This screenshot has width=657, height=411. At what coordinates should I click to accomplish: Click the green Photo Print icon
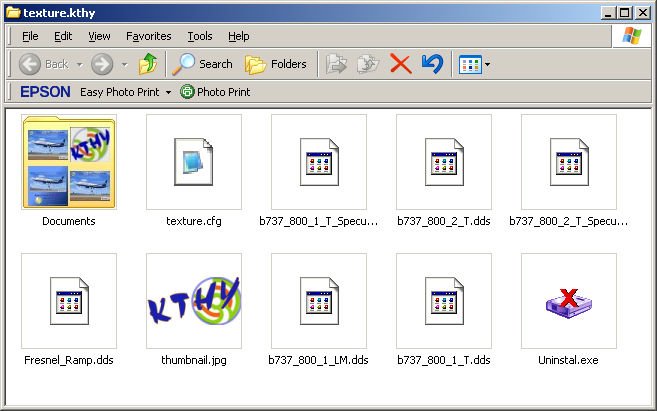click(x=187, y=92)
